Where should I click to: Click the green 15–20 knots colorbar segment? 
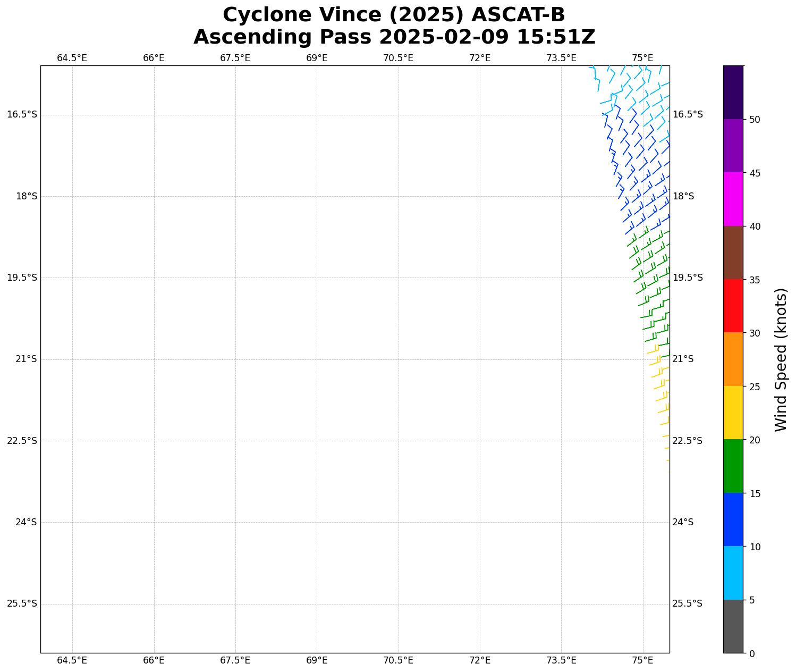click(733, 466)
